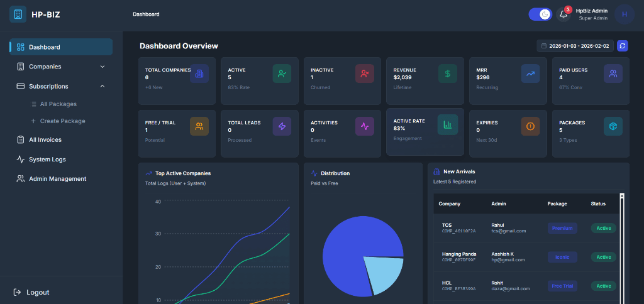
Task: Click the Dashboard breadcrumb in the header
Action: [146, 14]
